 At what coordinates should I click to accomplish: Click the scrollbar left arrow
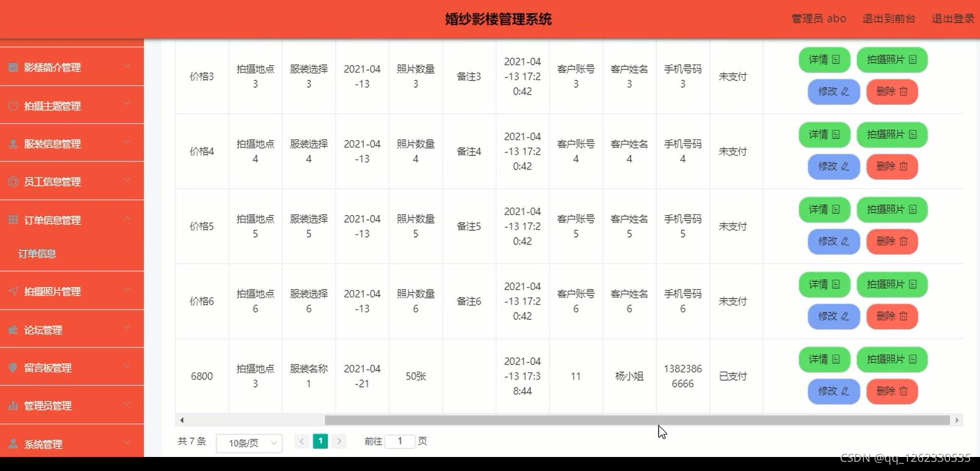click(182, 420)
